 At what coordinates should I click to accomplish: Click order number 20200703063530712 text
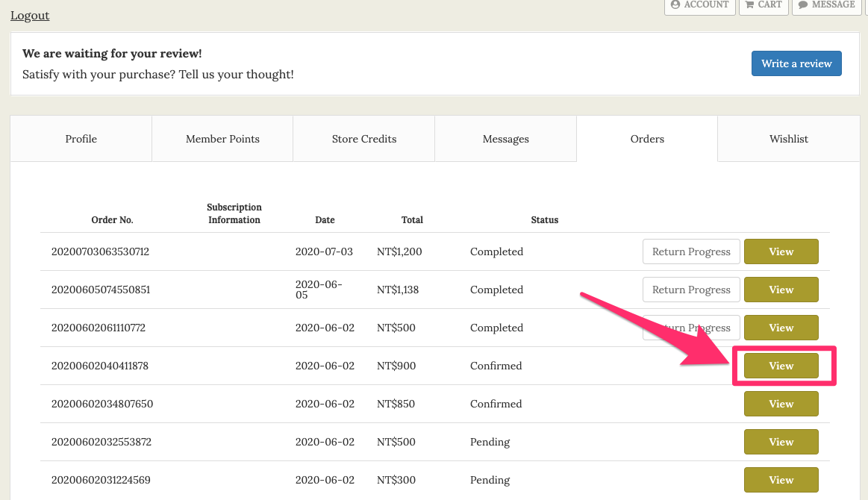pos(100,251)
